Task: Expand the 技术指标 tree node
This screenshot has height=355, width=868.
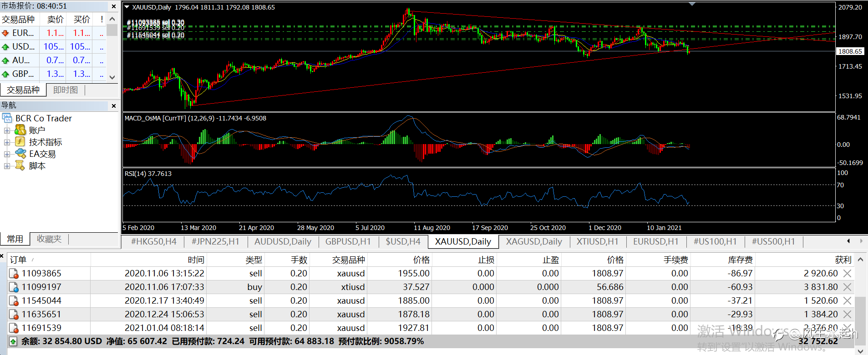Action: pos(7,142)
